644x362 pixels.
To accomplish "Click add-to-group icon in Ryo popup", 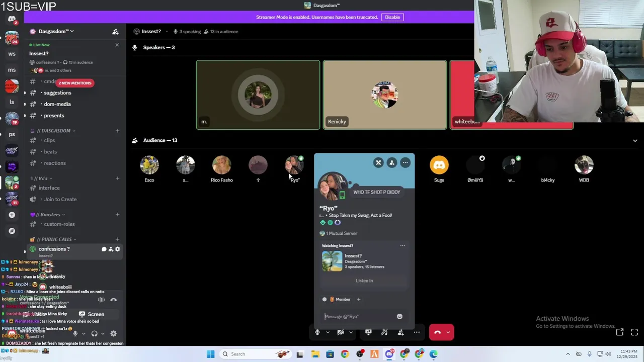I will tap(392, 162).
